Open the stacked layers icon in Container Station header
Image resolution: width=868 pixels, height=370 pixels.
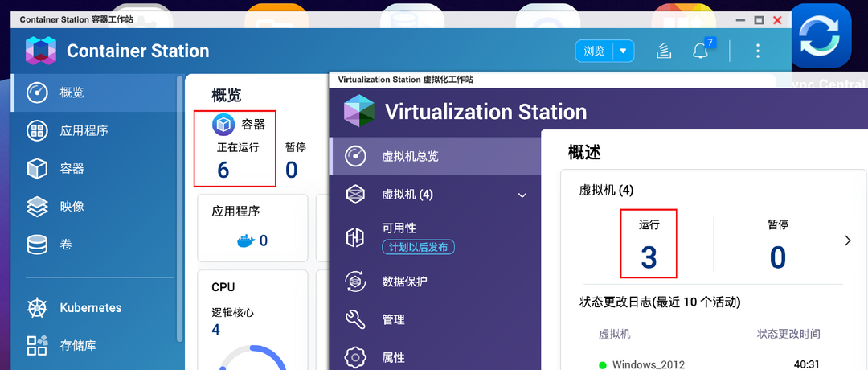point(664,51)
